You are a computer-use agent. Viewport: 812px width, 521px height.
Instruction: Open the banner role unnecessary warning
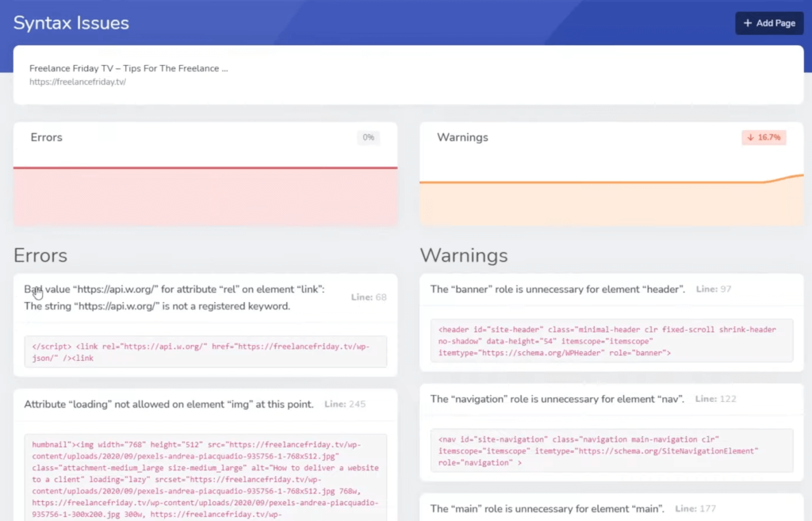(x=557, y=289)
